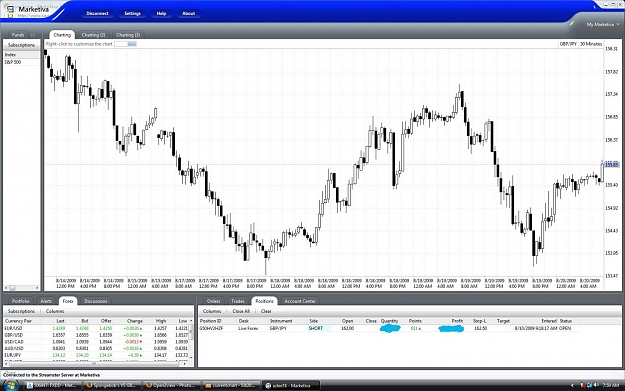Click the Marketiva logo icon
This screenshot has height=391, width=625.
pos(10,10)
